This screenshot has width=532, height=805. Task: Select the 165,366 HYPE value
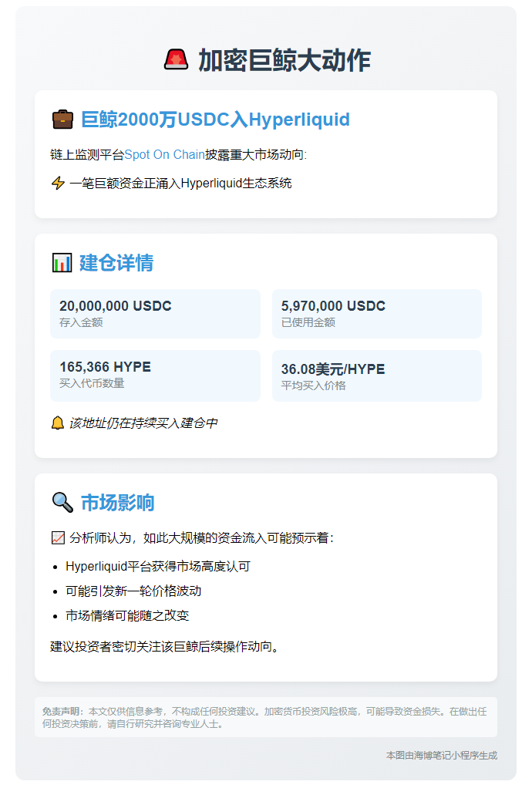coord(106,367)
